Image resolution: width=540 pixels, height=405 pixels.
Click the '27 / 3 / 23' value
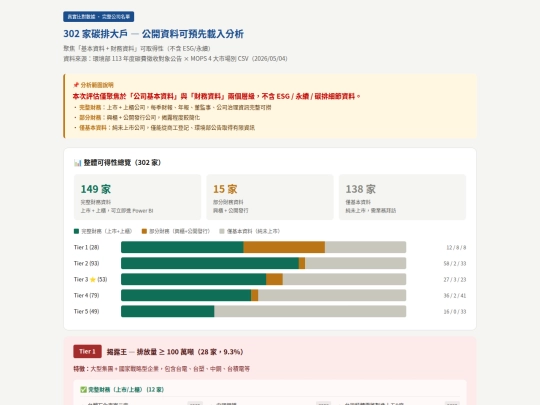pyautogui.click(x=455, y=279)
